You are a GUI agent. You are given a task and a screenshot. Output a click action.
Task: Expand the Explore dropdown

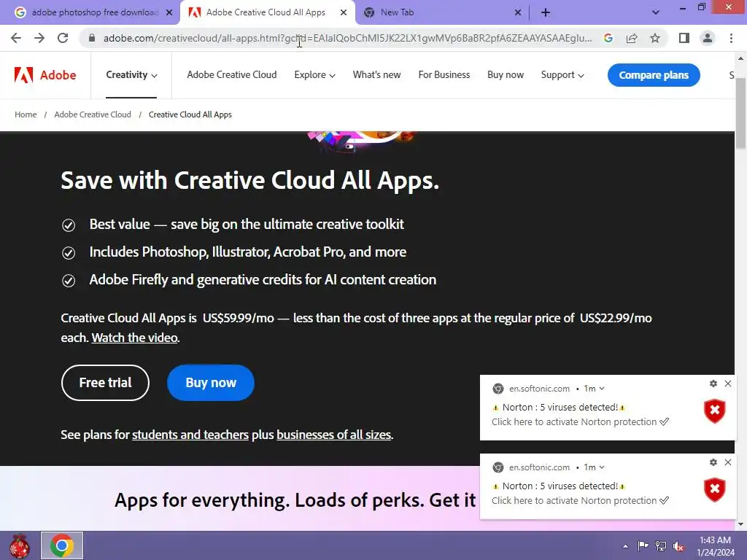[314, 75]
